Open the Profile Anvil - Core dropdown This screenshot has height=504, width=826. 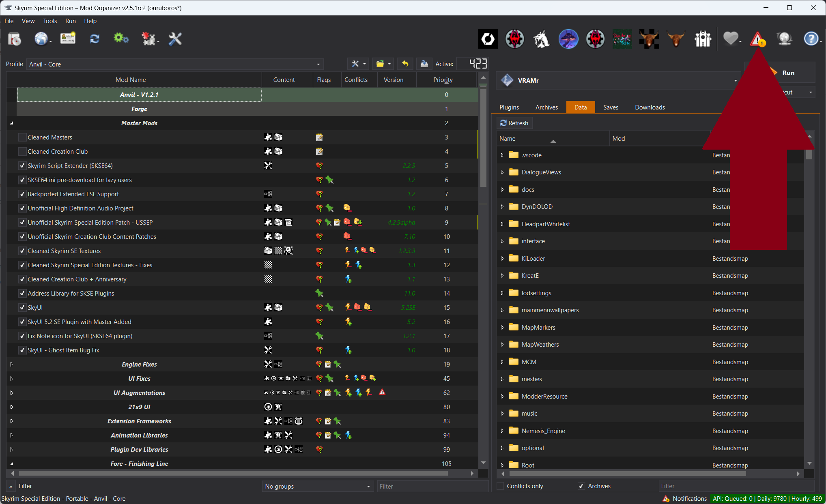pos(175,64)
